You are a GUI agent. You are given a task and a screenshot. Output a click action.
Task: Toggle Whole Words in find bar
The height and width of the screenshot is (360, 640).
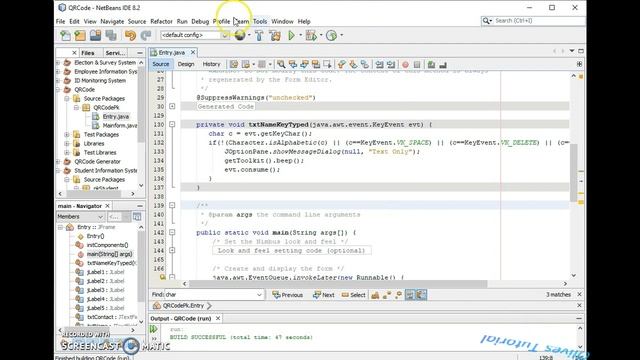(x=387, y=295)
